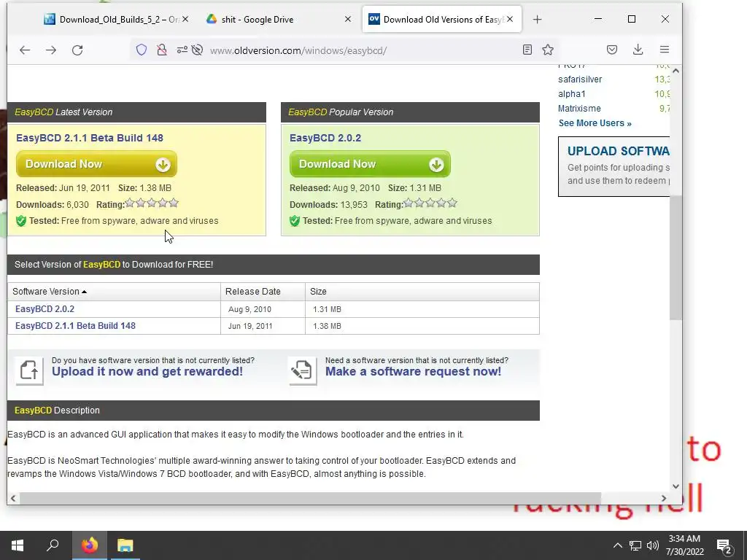
Task: Click the vertical scrollbar thumb
Action: [676, 257]
